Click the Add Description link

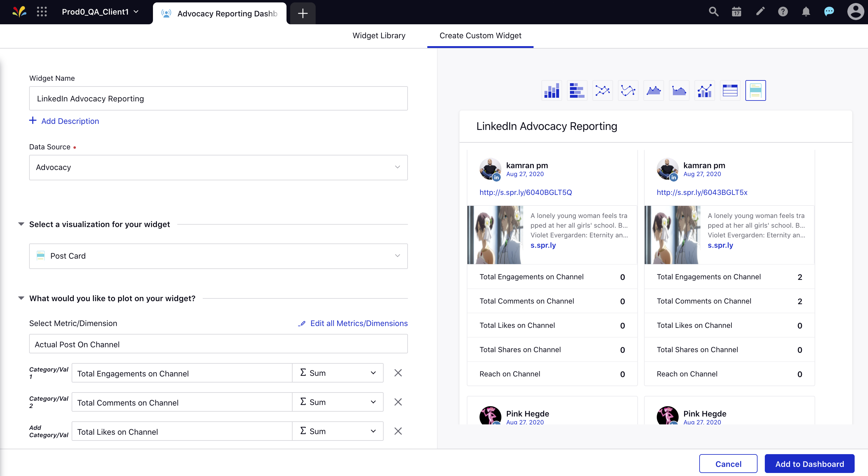point(70,121)
